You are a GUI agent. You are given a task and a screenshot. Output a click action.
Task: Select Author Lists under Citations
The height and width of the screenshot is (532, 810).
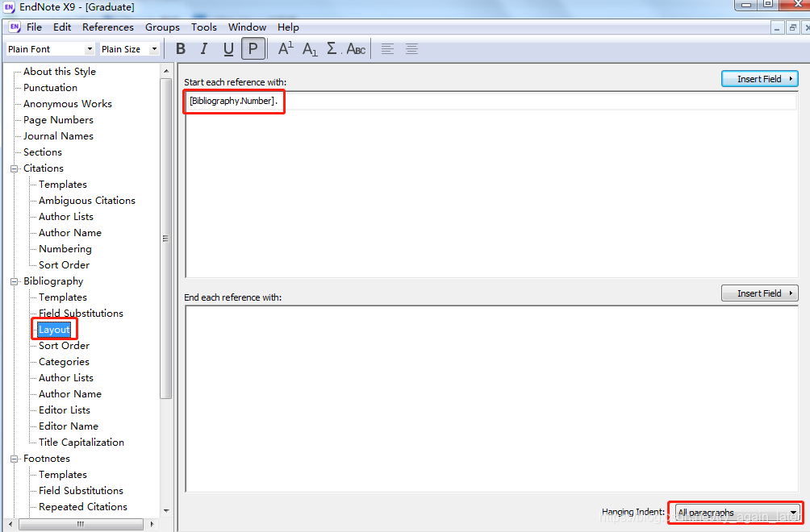pyautogui.click(x=66, y=217)
